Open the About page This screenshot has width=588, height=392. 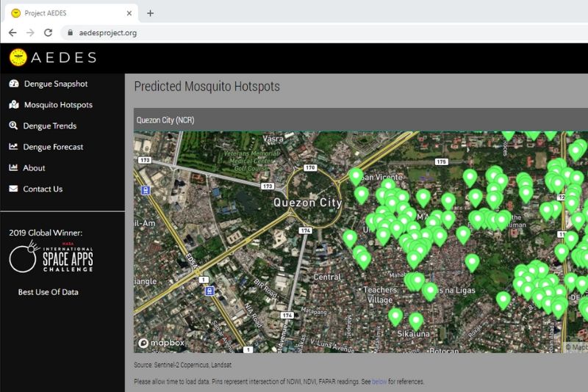[34, 168]
